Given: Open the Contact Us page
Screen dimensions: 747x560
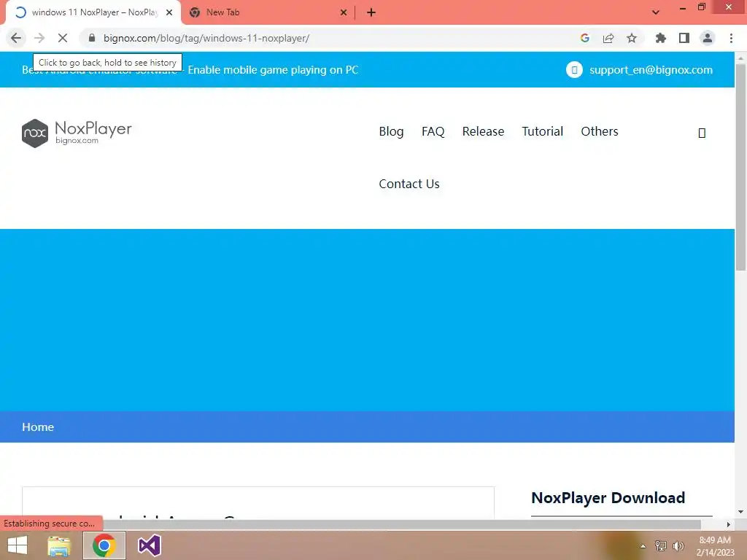Looking at the screenshot, I should (x=409, y=184).
